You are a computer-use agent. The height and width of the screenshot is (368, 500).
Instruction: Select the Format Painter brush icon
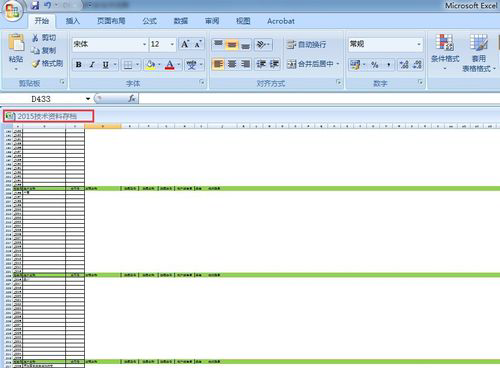36,63
